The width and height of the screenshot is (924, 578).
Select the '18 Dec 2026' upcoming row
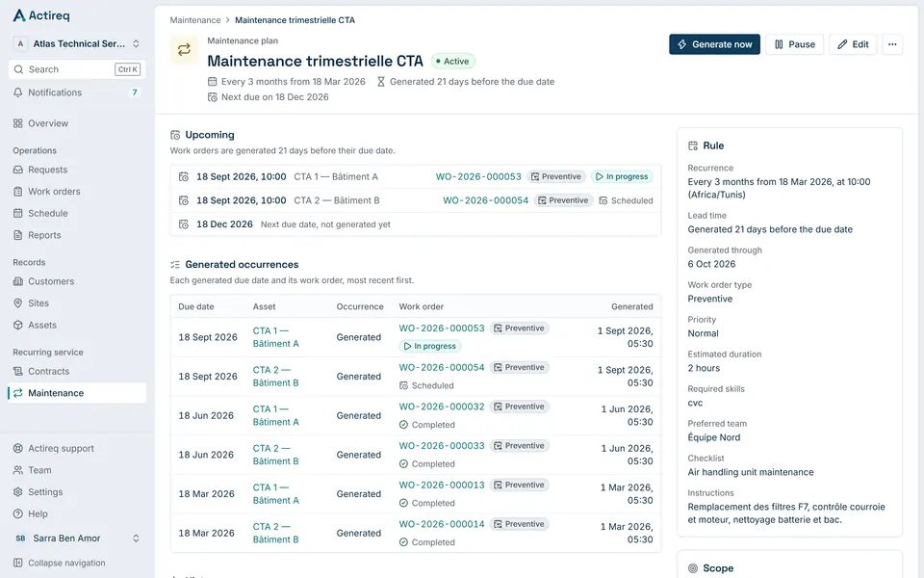[x=416, y=224]
